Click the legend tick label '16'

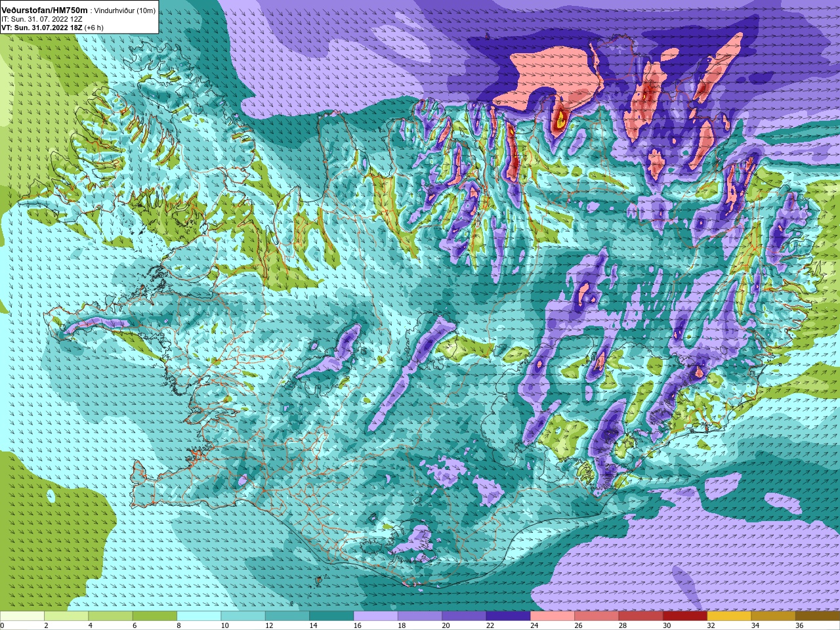[x=357, y=625]
